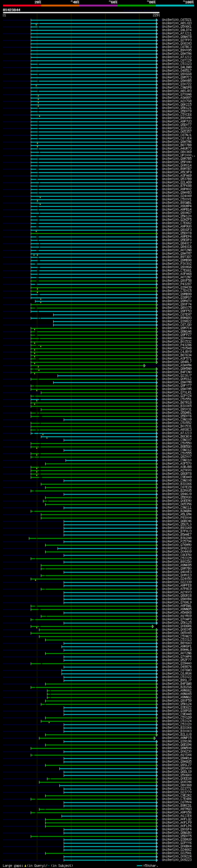Image resolution: width=197 pixels, height=868 pixels.
Task: Select the UniRef100_Q5DVT7 label
Action: [x=176, y=125]
